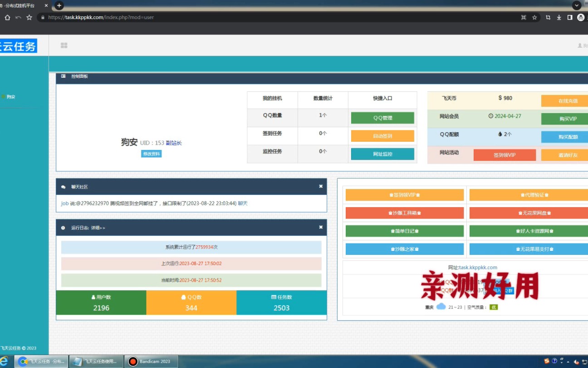Image resolution: width=588 pixels, height=368 pixels.
Task: Open Bandicam 2023 from taskbar
Action: tap(152, 362)
